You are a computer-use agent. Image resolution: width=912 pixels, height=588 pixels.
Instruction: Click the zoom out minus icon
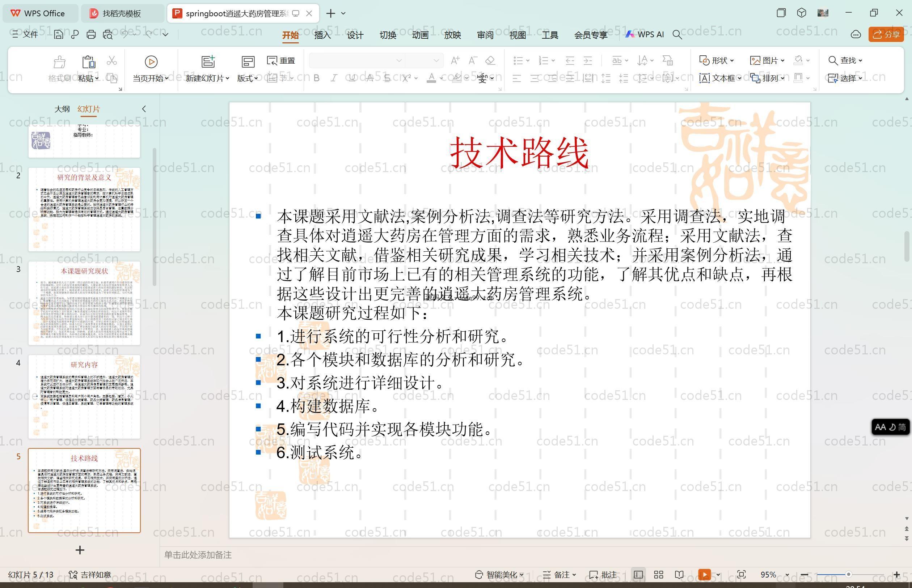point(804,575)
